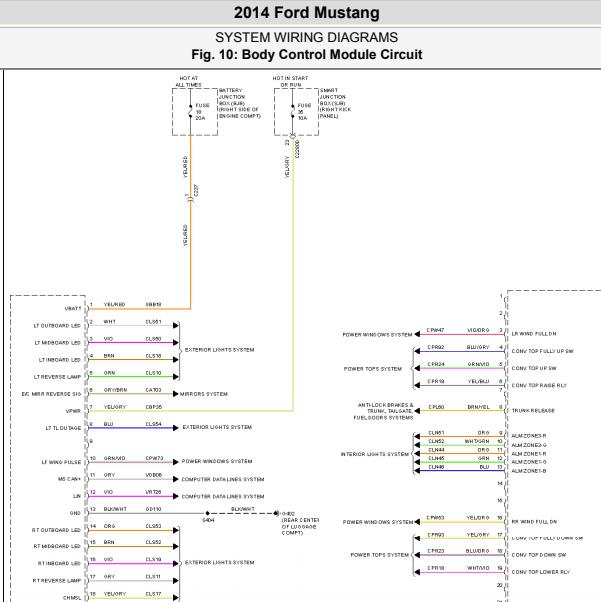Screen dimensions: 601x602
Task: Select the "HOT AT ALL TIMES" label
Action: 189,81
